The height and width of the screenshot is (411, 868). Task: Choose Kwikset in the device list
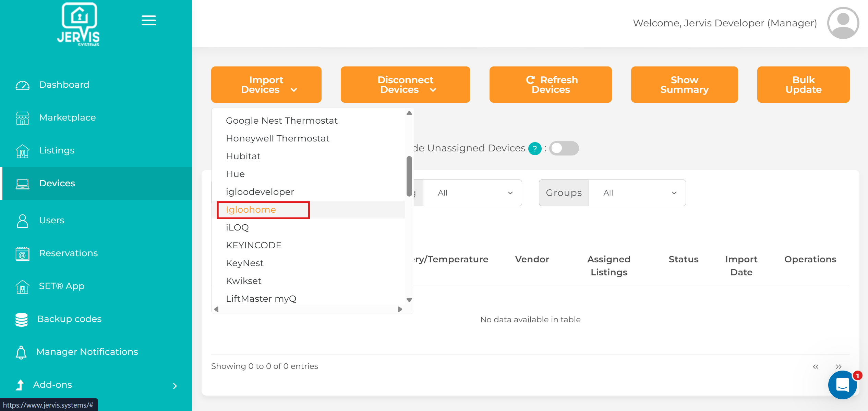243,281
